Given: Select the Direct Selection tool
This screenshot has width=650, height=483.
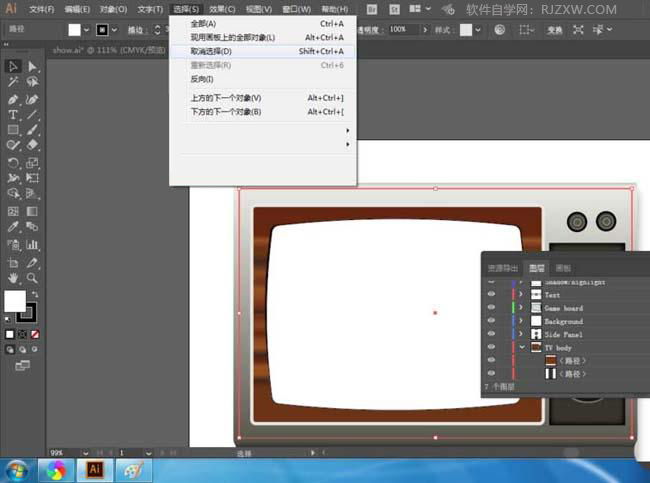Looking at the screenshot, I should (33, 67).
